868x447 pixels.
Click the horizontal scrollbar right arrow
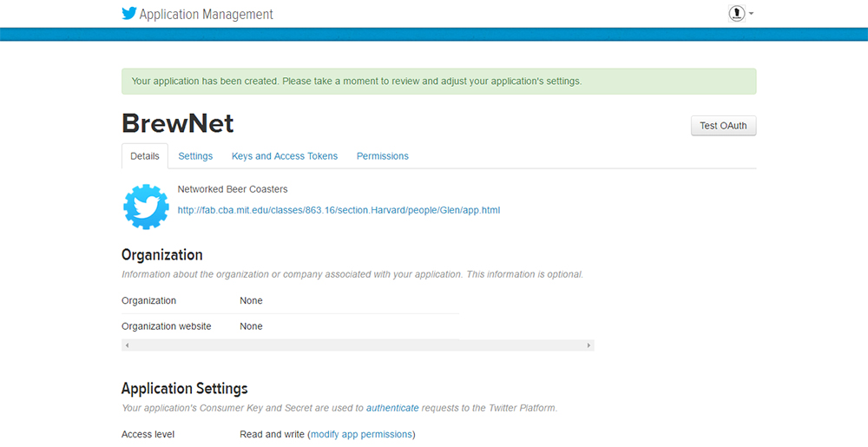point(589,345)
